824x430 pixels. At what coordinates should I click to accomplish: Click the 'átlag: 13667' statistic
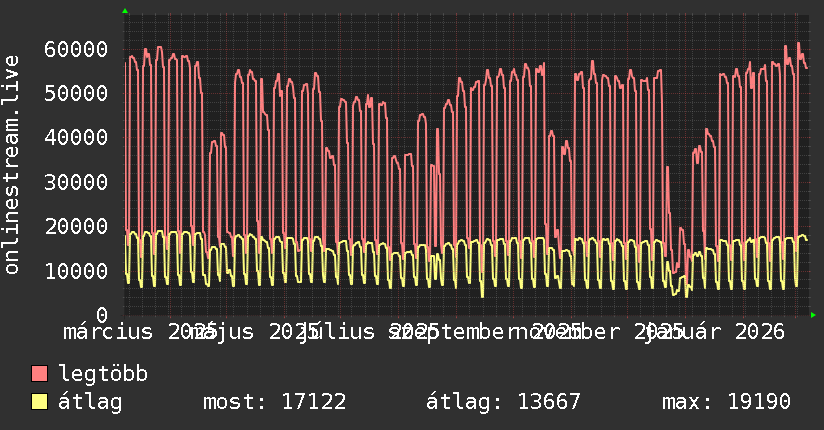pyautogui.click(x=503, y=402)
